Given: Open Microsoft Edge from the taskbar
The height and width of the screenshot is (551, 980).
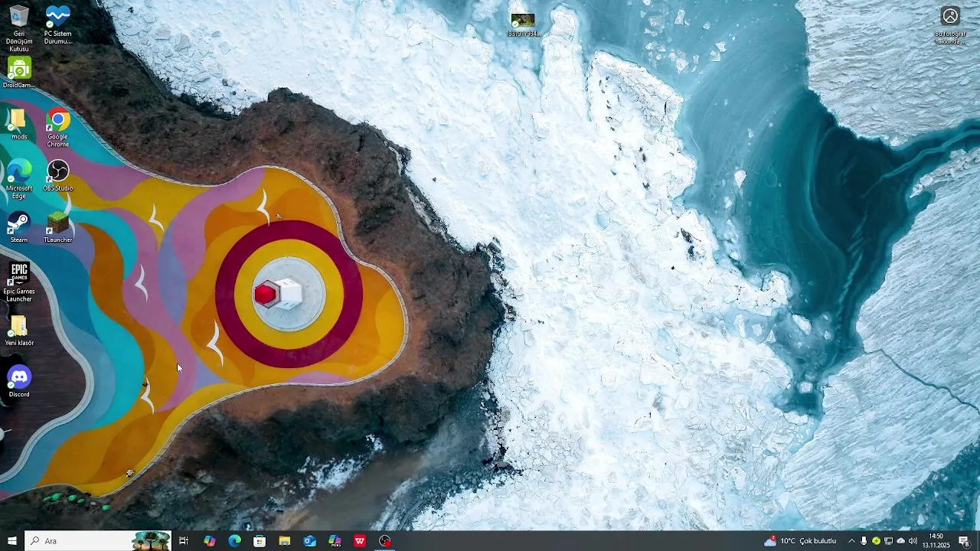Looking at the screenshot, I should coord(234,541).
